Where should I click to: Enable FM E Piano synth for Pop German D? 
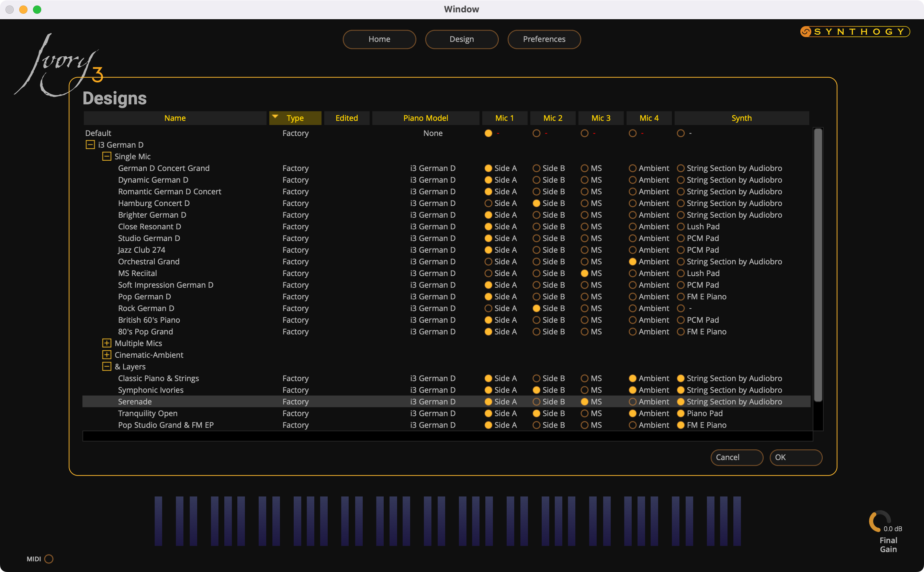(x=680, y=297)
